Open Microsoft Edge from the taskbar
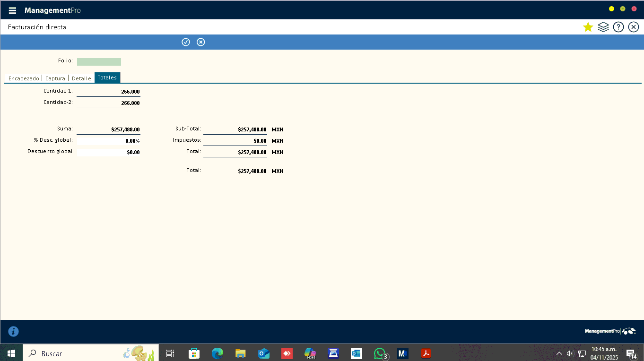This screenshot has height=361, width=644. (x=217, y=353)
